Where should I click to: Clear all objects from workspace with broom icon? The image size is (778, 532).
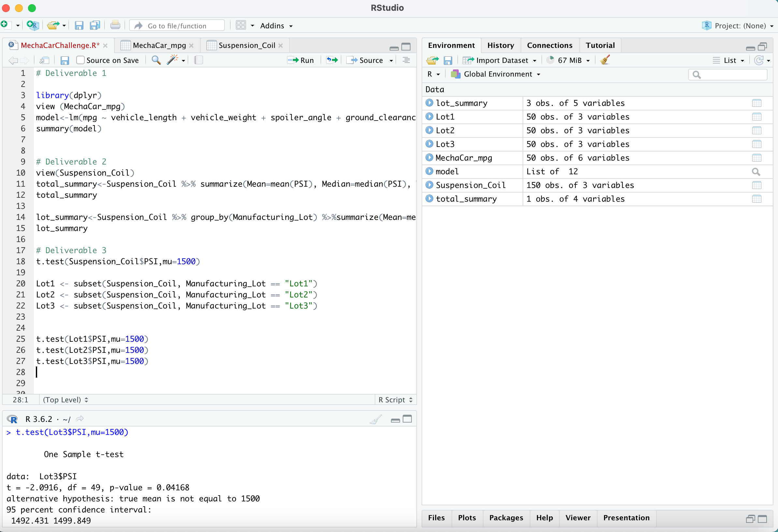tap(605, 60)
